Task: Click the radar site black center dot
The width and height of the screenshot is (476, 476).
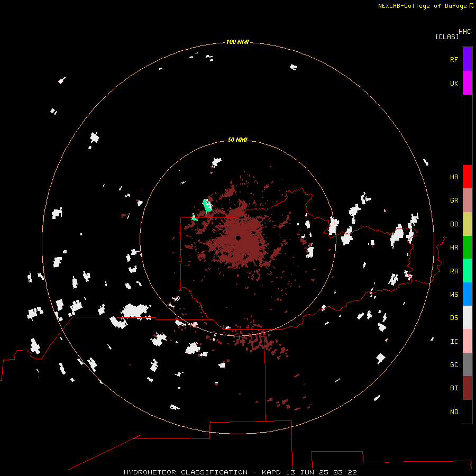Action: (239, 238)
